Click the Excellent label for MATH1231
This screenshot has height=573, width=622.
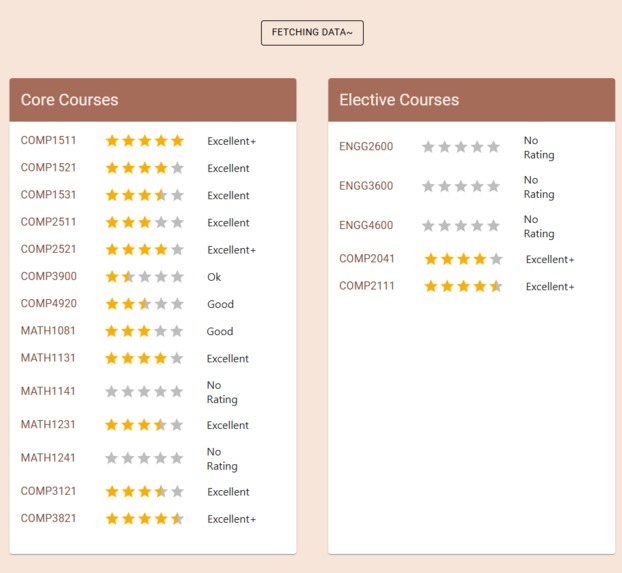pyautogui.click(x=228, y=425)
